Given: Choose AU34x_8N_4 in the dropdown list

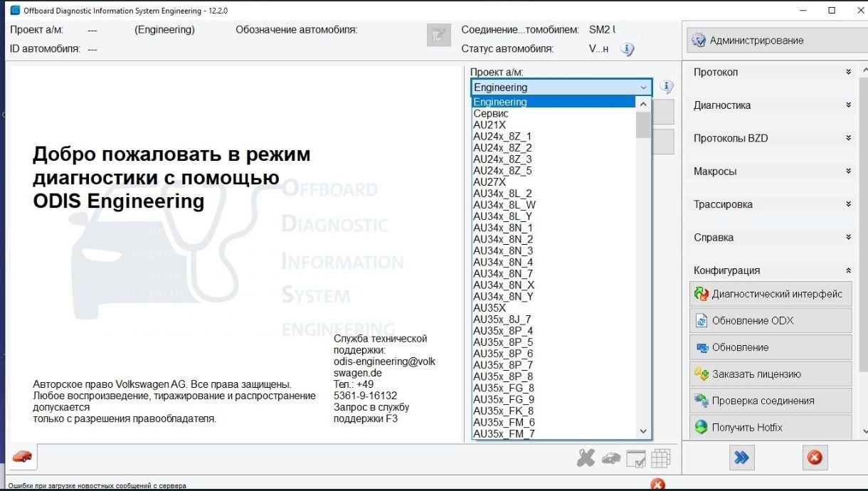Looking at the screenshot, I should click(503, 262).
